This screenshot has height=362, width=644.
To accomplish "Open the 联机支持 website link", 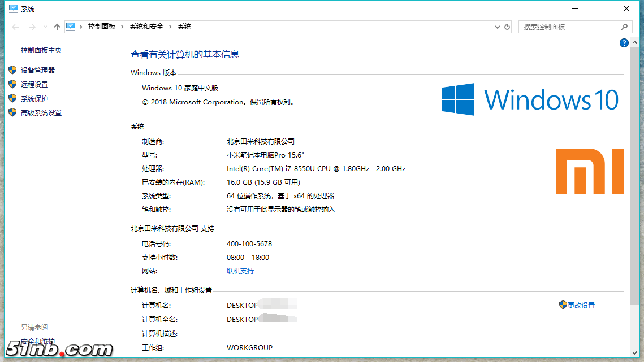I will point(240,271).
